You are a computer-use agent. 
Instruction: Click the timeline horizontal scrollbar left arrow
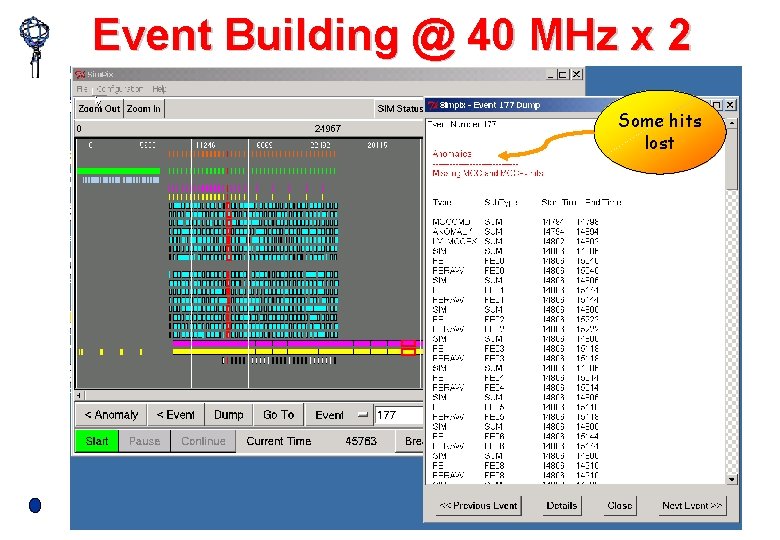pos(79,396)
